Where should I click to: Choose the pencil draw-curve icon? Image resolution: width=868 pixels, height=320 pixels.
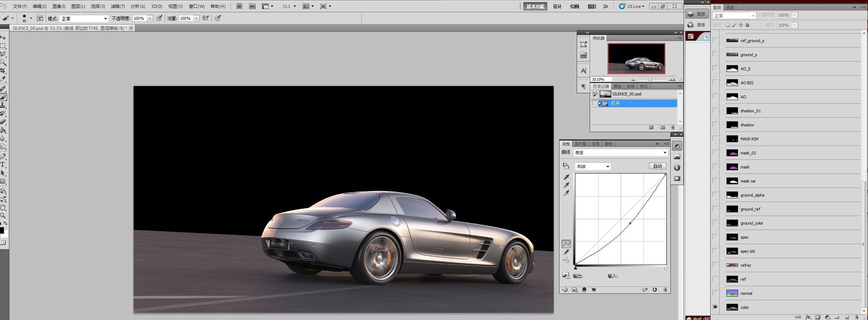[x=566, y=252]
